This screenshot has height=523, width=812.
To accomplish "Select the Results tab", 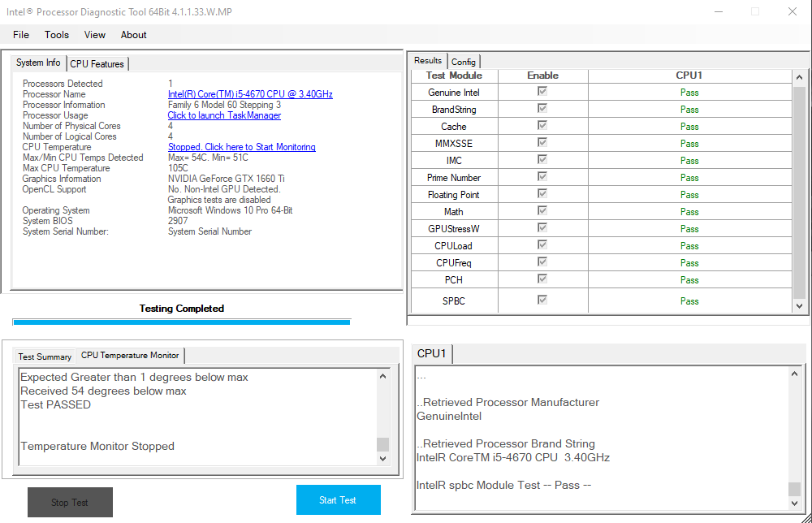I will 428,61.
